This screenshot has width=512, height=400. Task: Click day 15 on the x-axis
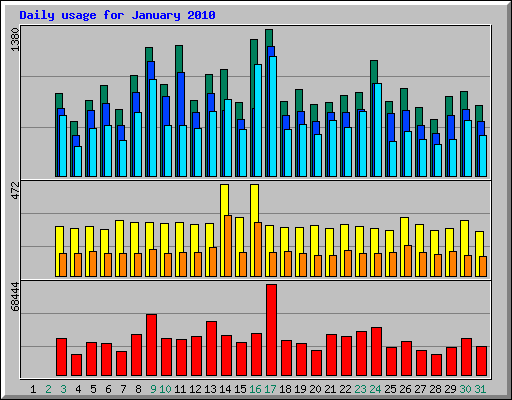240,389
